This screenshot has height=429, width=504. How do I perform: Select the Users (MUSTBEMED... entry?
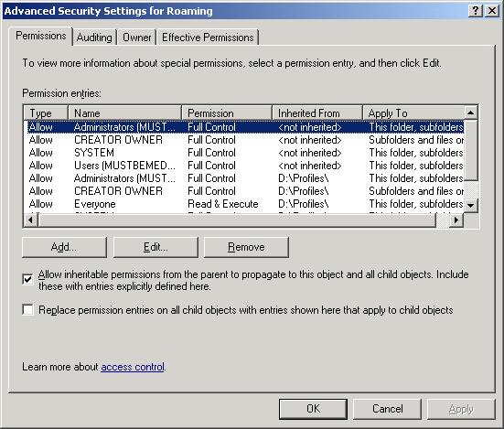[x=245, y=166]
